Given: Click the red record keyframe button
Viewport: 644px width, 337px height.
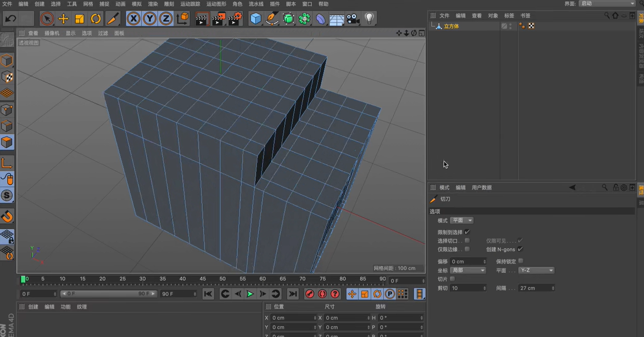Looking at the screenshot, I should (x=311, y=294).
